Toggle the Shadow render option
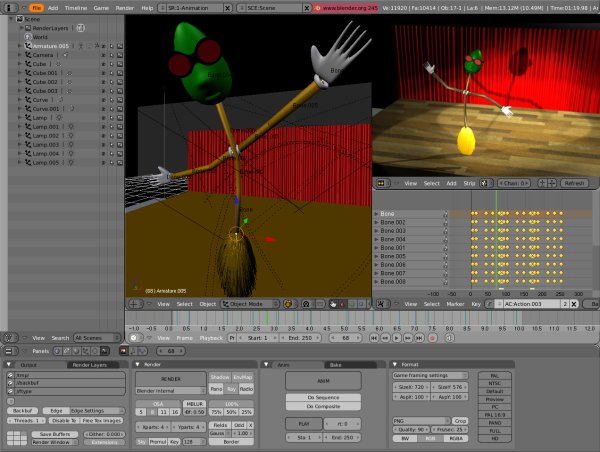This screenshot has width=600, height=452. (219, 376)
